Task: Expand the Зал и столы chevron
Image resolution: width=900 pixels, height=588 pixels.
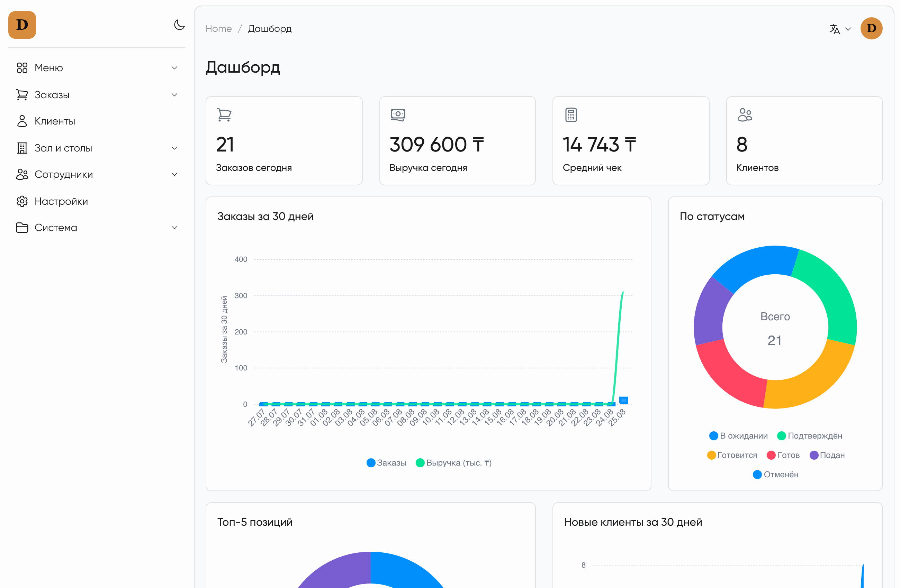Action: coord(174,148)
